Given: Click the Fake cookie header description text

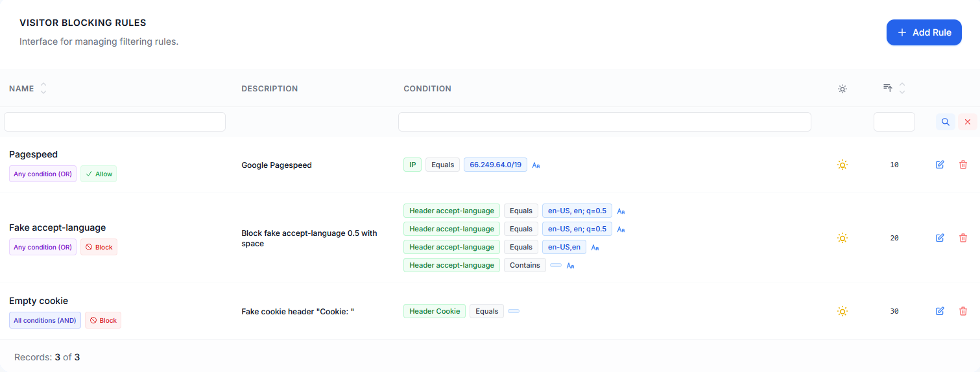Looking at the screenshot, I should (x=298, y=312).
